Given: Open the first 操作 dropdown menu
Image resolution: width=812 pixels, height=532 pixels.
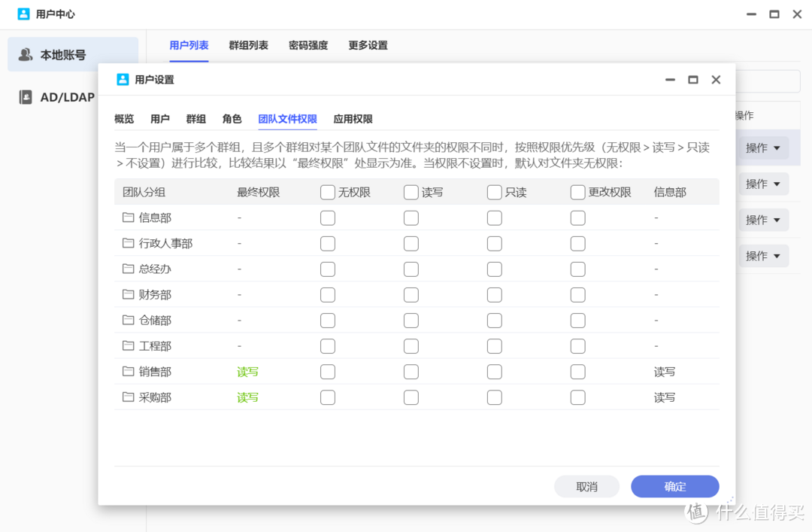Looking at the screenshot, I should point(763,147).
